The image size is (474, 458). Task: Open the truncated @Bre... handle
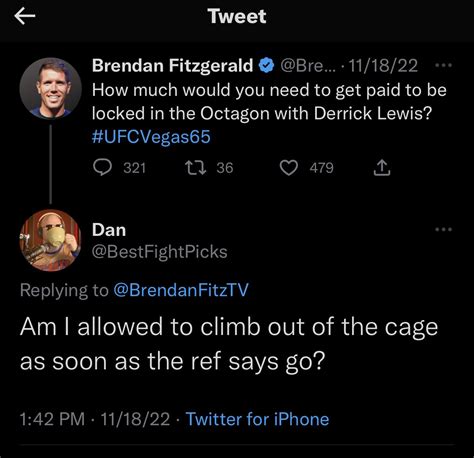[x=306, y=65]
